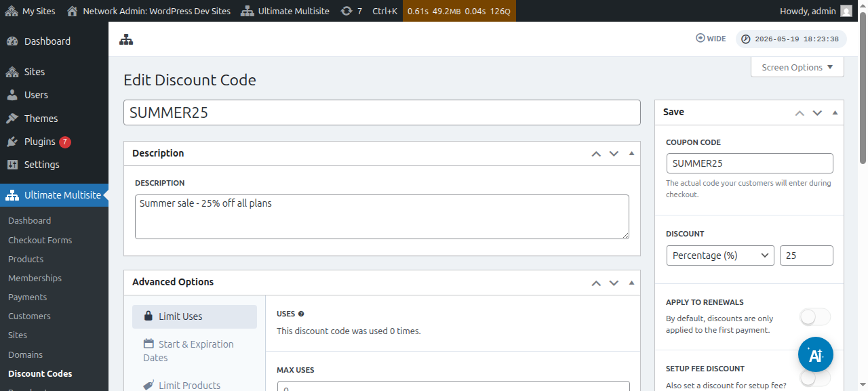
Task: Select Start & Expiration Dates tab
Action: (x=195, y=351)
